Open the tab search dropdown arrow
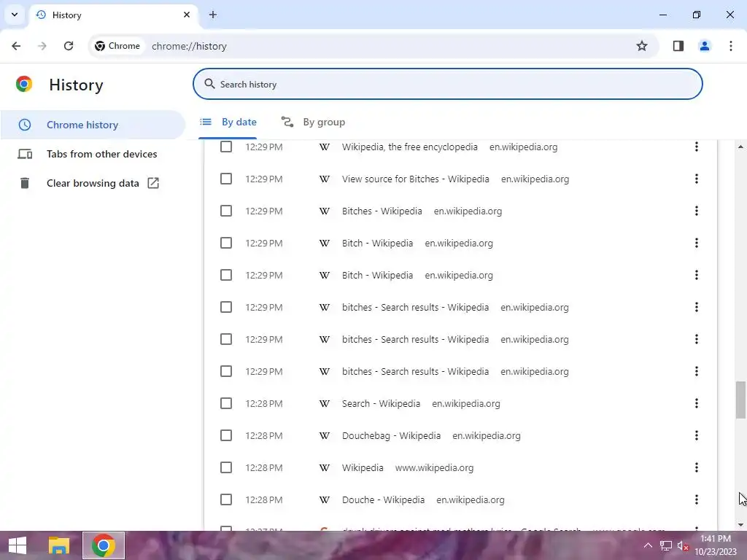This screenshot has height=560, width=747. [15, 15]
